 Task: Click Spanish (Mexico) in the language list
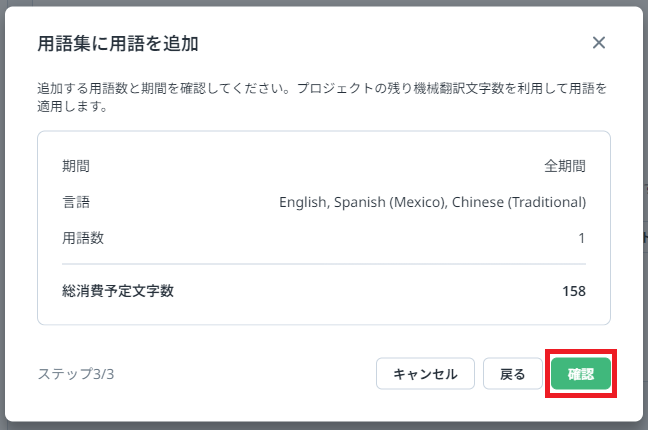[392, 202]
